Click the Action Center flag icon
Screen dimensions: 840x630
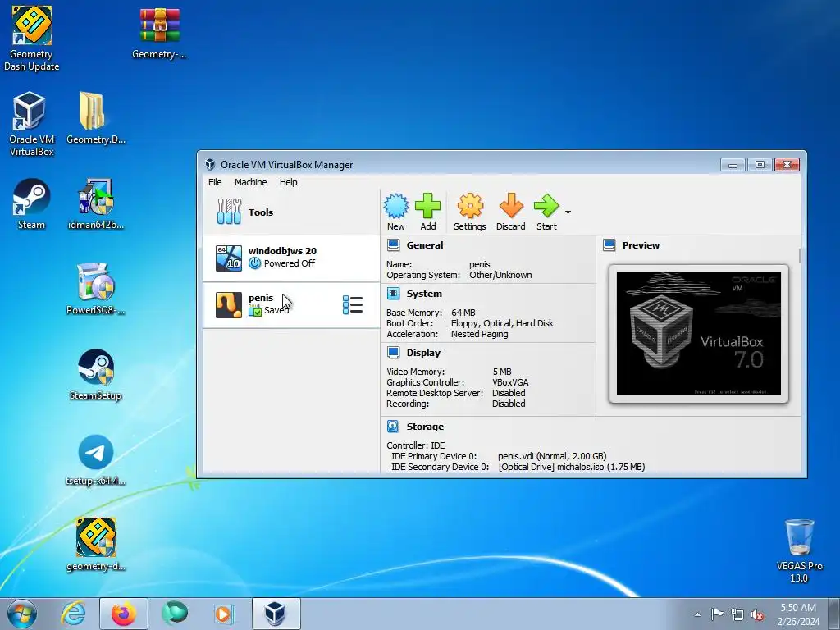click(x=717, y=614)
